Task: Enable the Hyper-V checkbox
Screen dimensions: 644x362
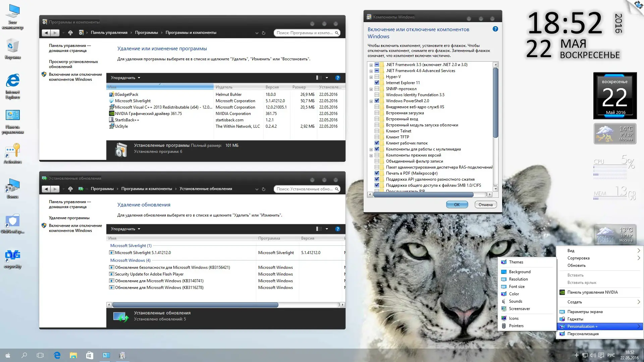Action: [377, 77]
